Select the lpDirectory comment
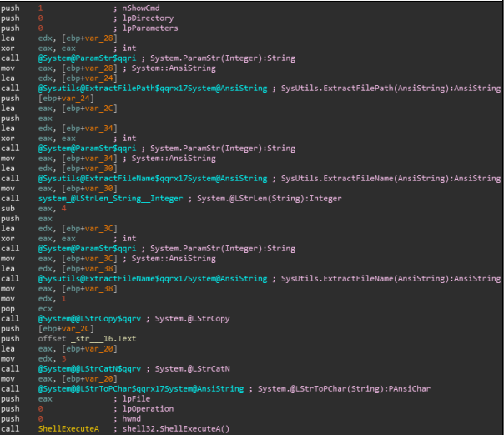 point(148,18)
